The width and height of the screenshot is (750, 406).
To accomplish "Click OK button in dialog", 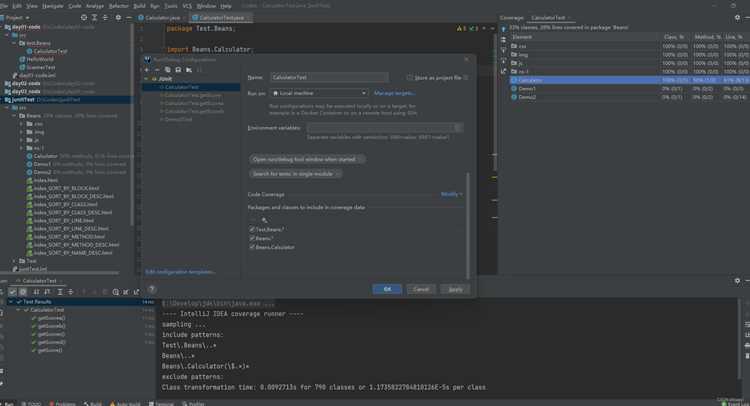I will coord(387,289).
